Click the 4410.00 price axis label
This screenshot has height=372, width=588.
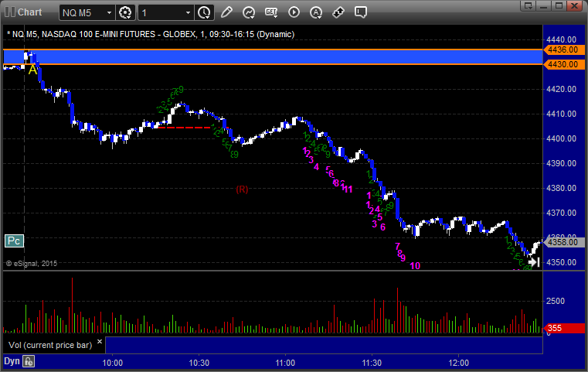click(562, 114)
